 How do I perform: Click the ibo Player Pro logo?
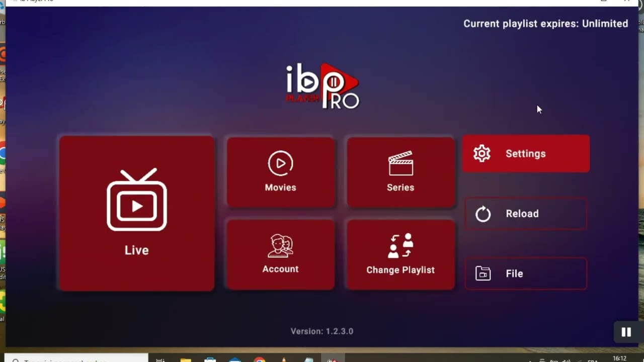(x=322, y=86)
